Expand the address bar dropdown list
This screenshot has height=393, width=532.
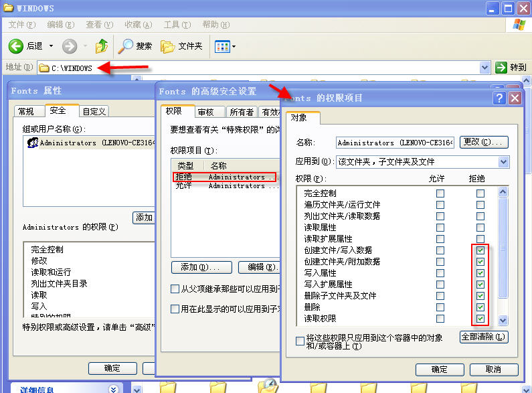[x=485, y=68]
